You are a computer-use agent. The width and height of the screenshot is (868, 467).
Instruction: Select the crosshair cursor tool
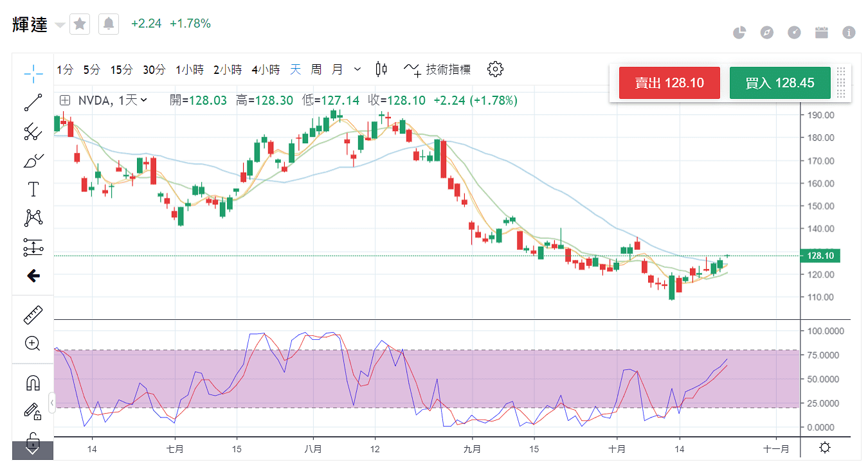point(33,73)
